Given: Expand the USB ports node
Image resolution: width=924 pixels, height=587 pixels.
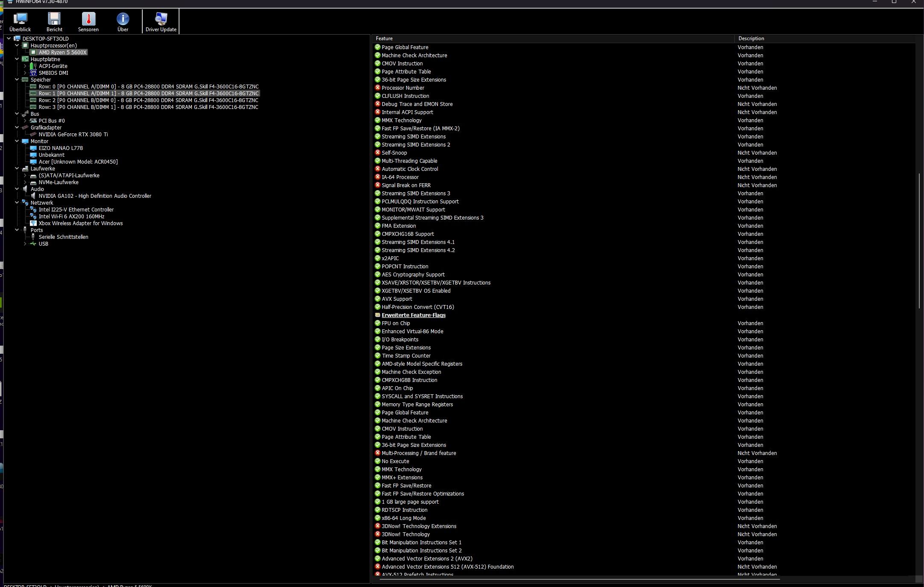Looking at the screenshot, I should pos(25,244).
